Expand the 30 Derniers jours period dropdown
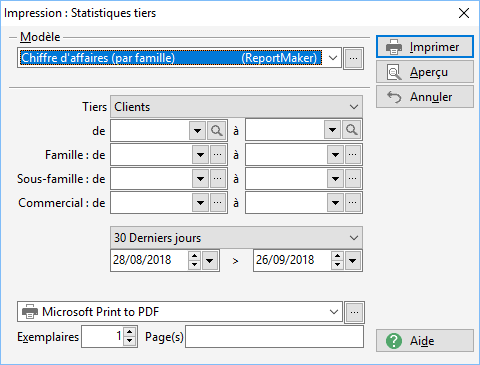The height and width of the screenshot is (365, 480). tap(354, 238)
